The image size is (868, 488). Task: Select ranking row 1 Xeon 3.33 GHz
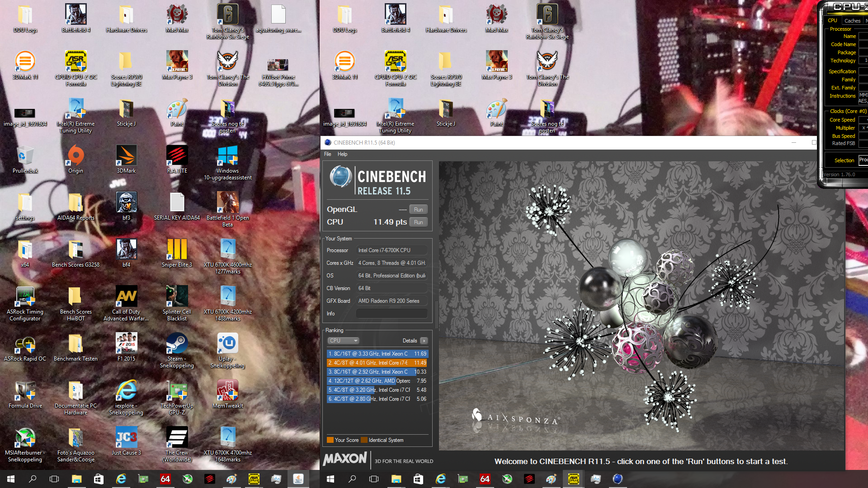[377, 354]
